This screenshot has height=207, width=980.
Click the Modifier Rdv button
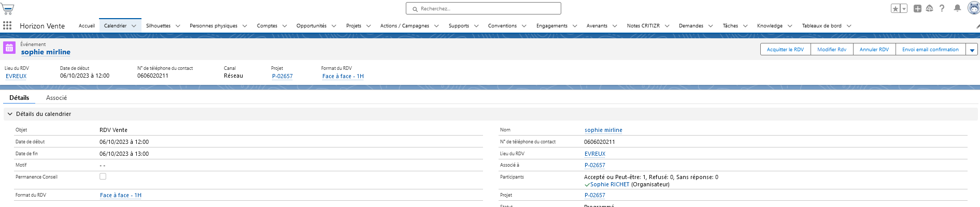pyautogui.click(x=831, y=50)
